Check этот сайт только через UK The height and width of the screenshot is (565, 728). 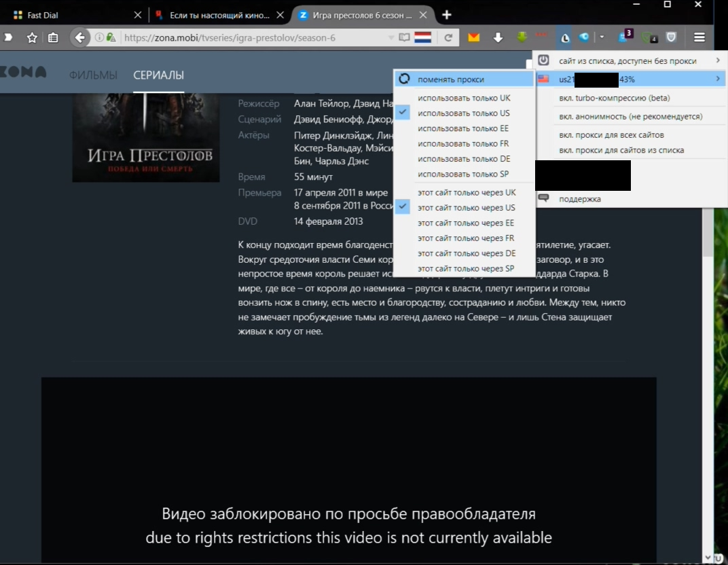click(464, 192)
